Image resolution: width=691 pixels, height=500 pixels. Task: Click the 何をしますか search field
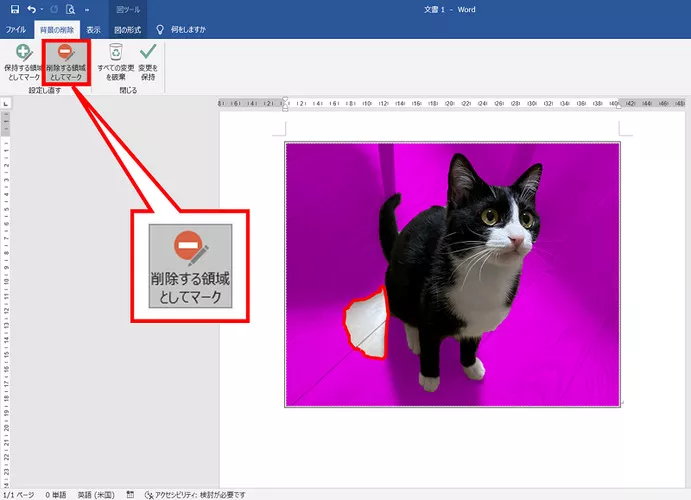(180, 30)
